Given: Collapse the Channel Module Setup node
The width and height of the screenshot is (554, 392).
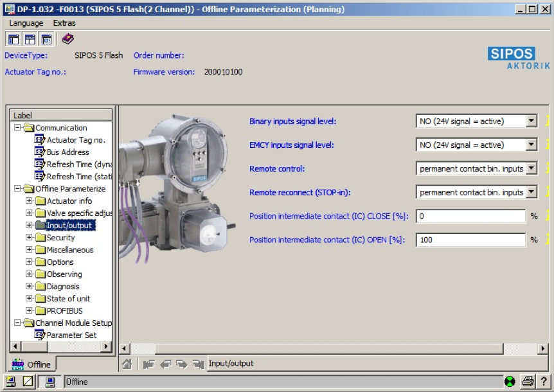Looking at the screenshot, I should (x=17, y=323).
